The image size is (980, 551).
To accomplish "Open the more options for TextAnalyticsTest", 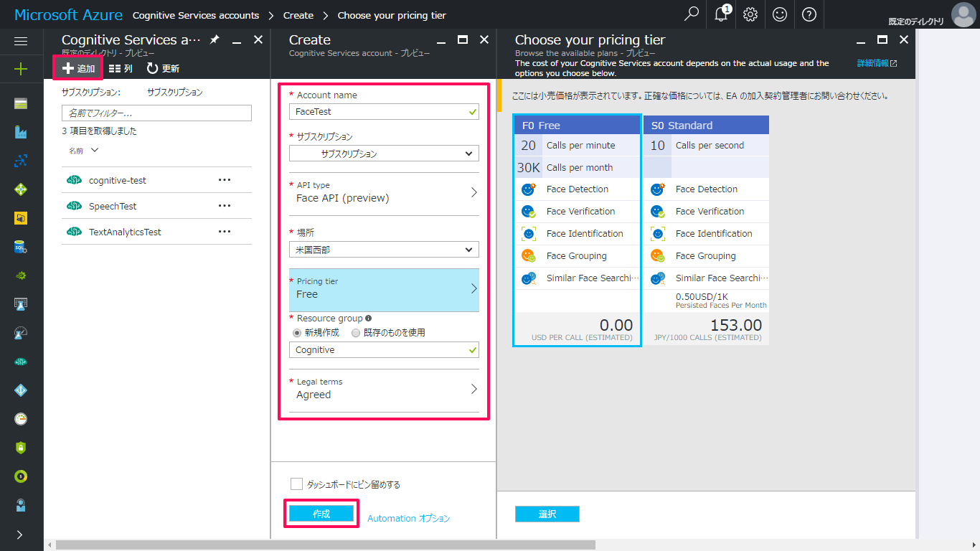I will pos(225,232).
